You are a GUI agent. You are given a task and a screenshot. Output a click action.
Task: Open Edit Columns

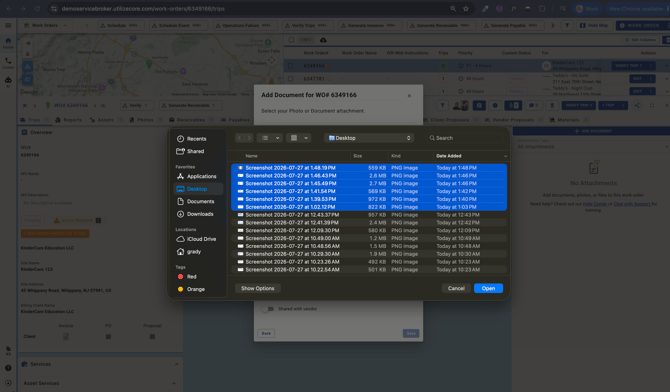640,40
